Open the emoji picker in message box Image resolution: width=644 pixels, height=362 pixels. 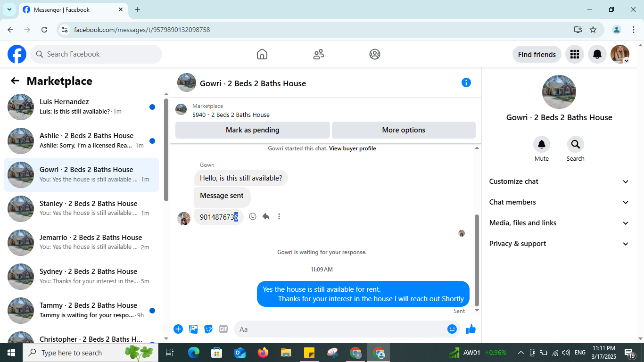(x=452, y=329)
